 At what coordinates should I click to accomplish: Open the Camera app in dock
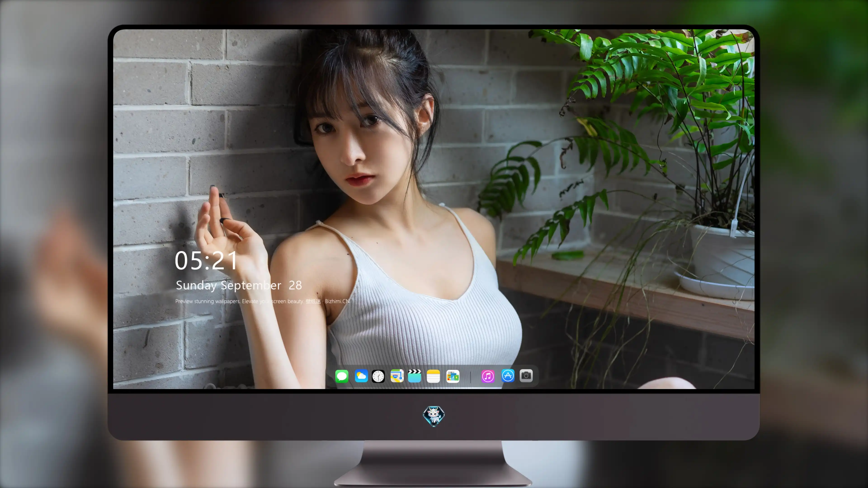[526, 376]
